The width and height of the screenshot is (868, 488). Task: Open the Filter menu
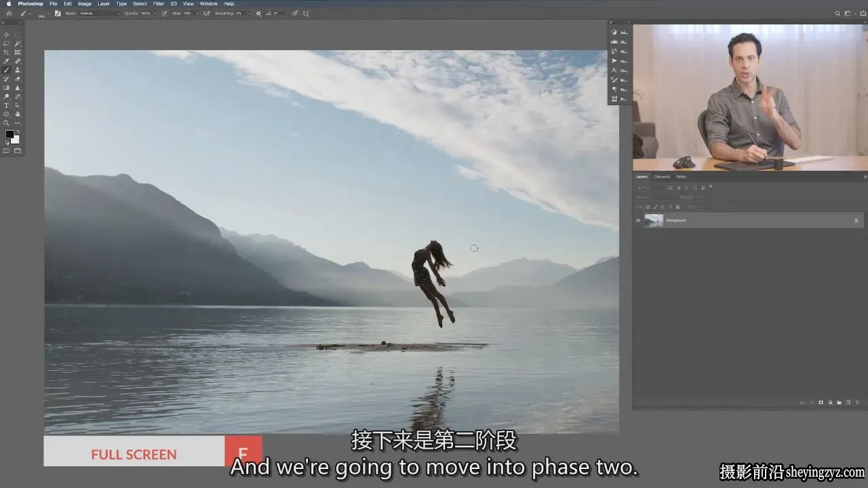pos(158,3)
